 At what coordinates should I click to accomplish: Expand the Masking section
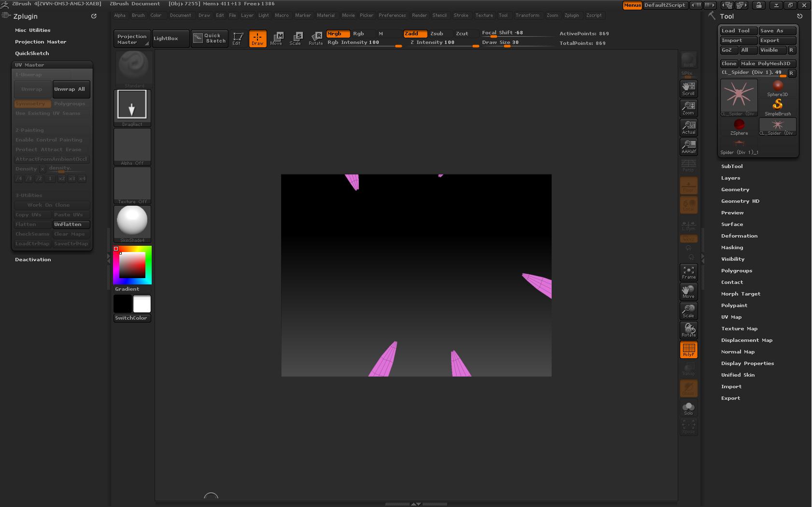[x=732, y=247]
